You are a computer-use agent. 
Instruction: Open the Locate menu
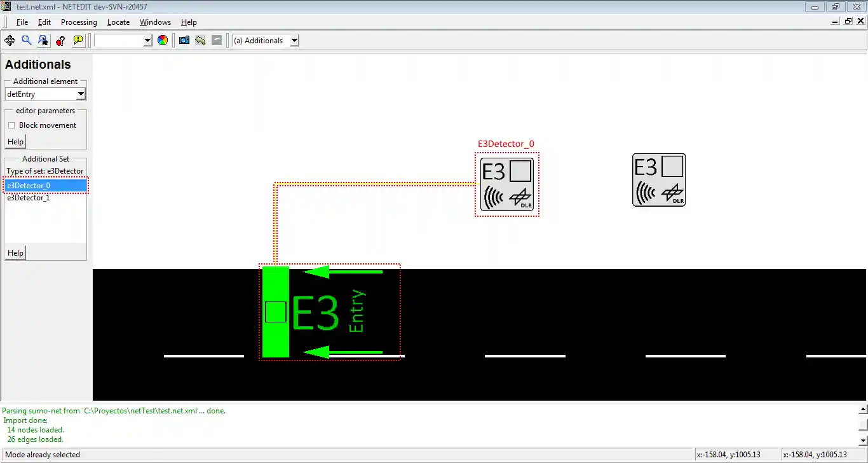pos(118,22)
